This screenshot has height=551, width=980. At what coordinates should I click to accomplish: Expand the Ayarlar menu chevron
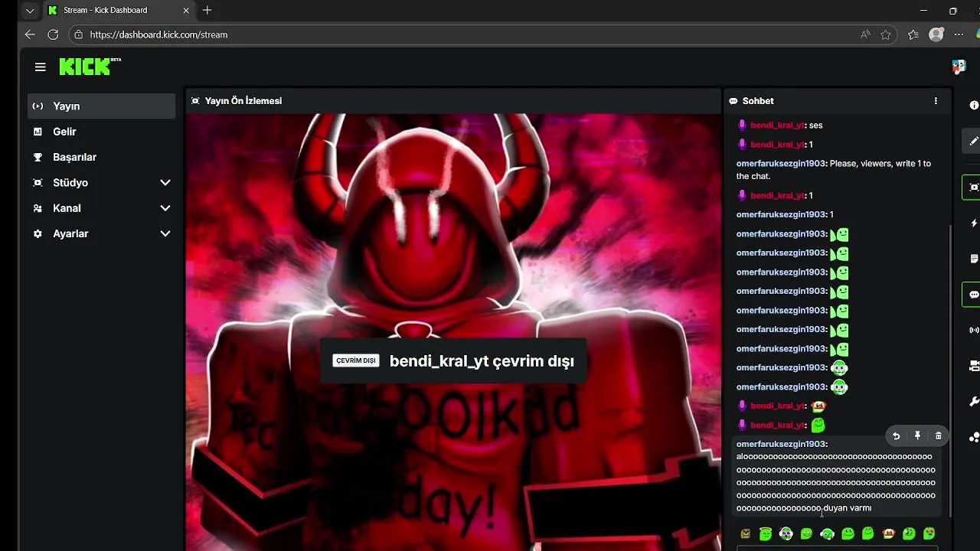point(165,233)
